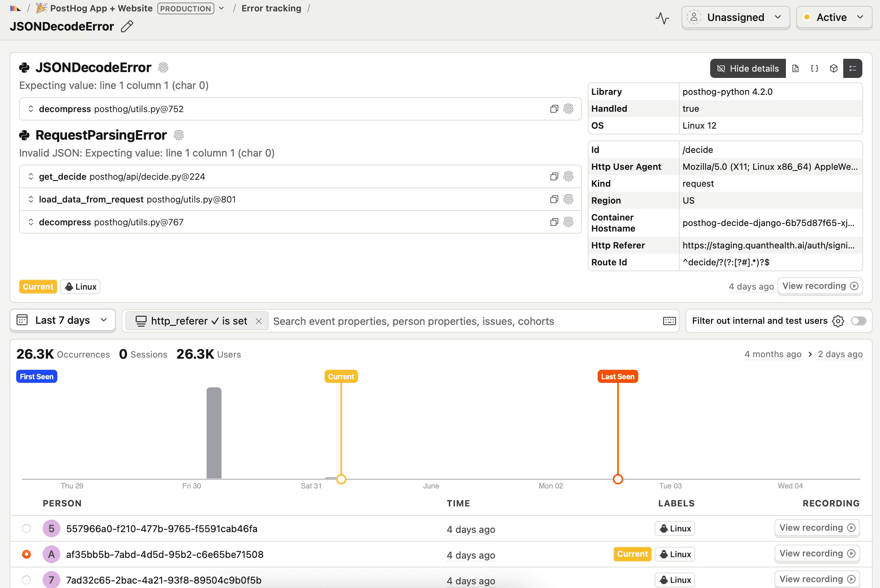880x588 pixels.
Task: Select the radio button for row af35bb5b
Action: click(26, 554)
